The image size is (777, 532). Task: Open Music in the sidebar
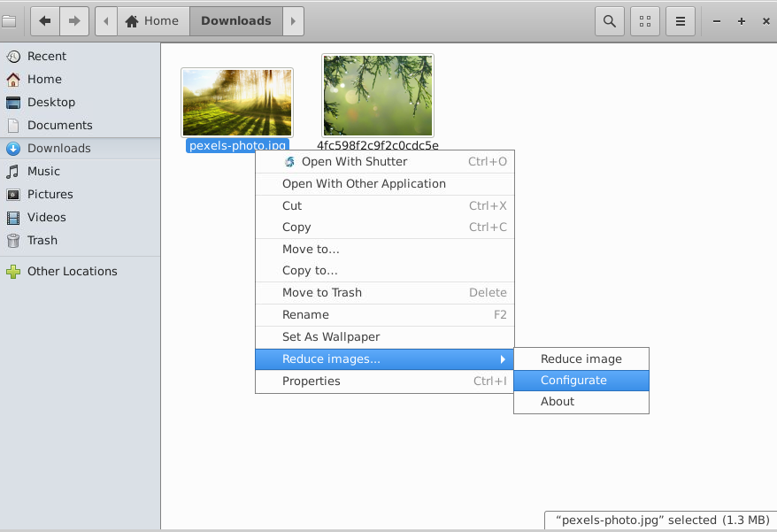click(x=80, y=172)
